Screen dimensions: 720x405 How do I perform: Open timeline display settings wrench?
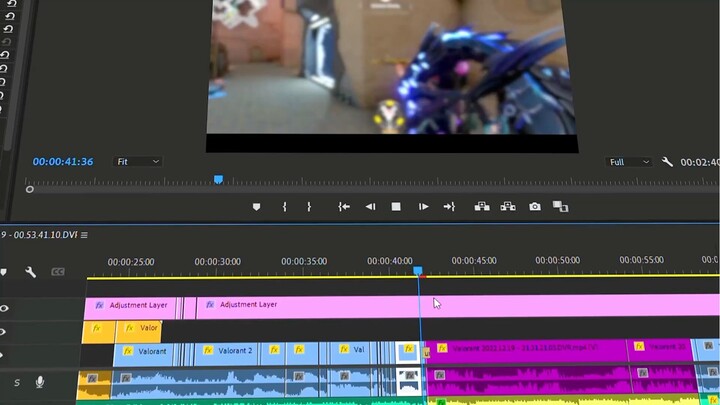tap(31, 272)
